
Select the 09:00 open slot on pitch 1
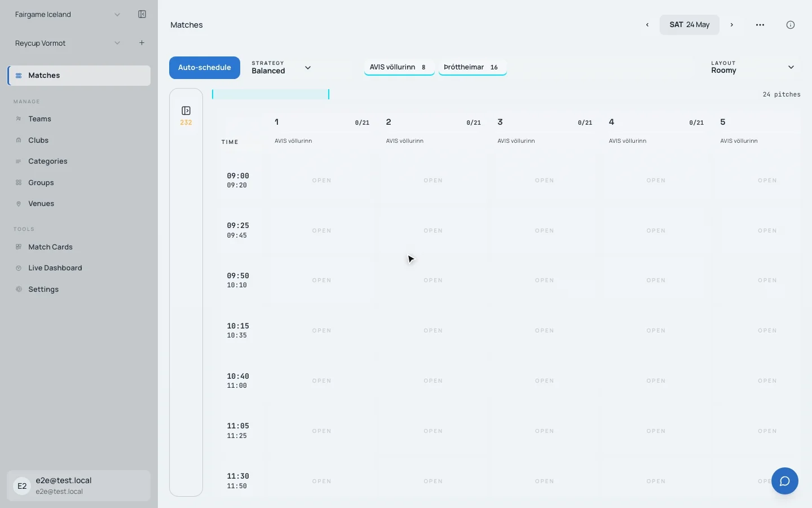point(321,181)
